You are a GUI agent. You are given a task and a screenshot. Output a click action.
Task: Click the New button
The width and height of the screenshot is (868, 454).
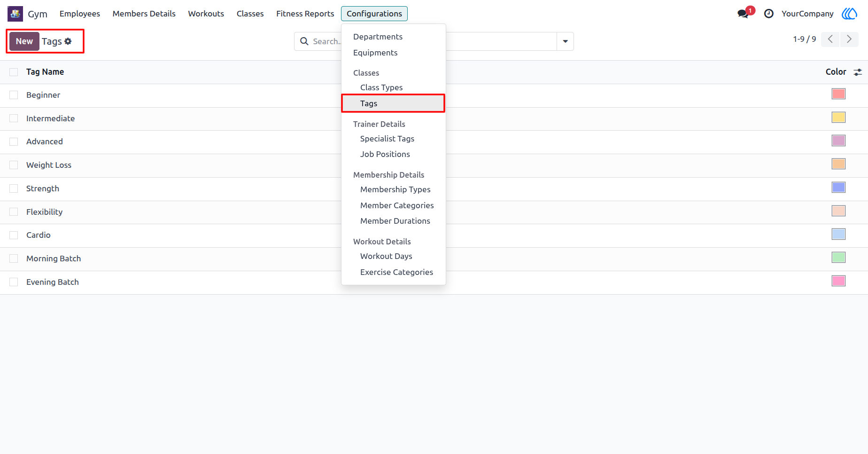click(x=24, y=41)
